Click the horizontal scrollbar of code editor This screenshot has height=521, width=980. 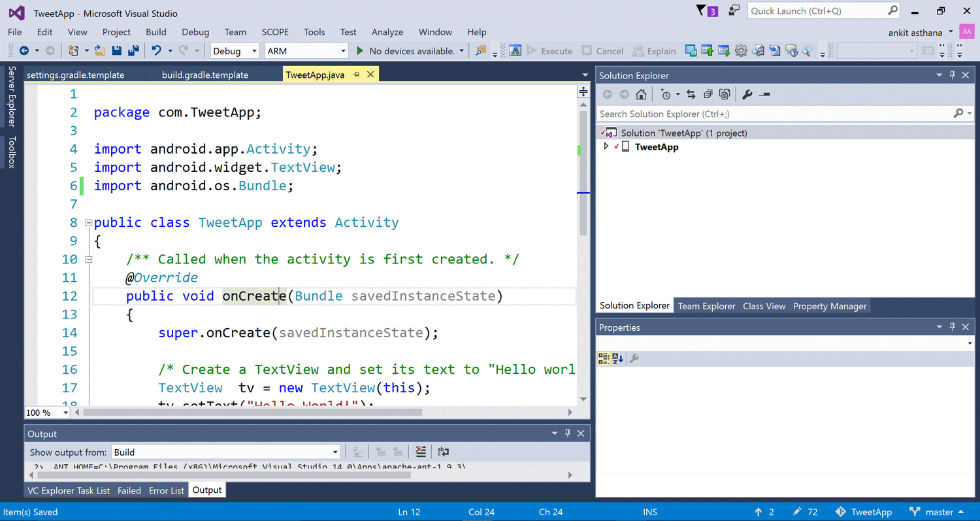(x=253, y=412)
